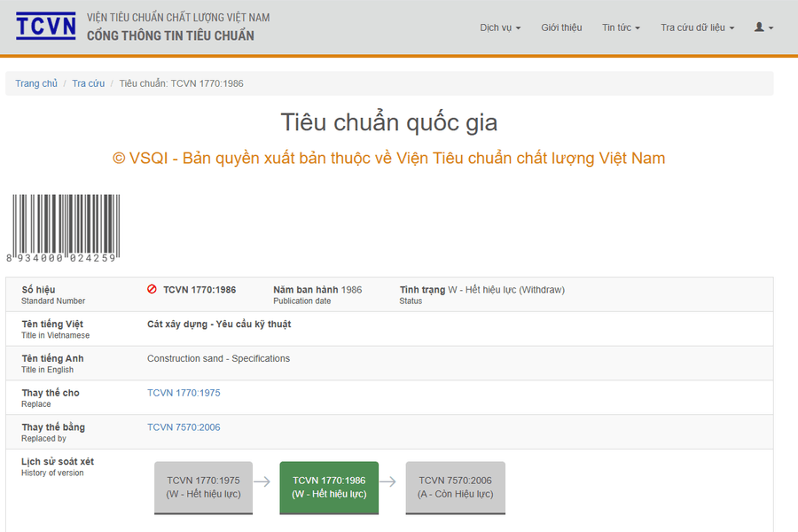Click standard number TCVN 1770:1986 value
The image size is (798, 532).
(199, 290)
